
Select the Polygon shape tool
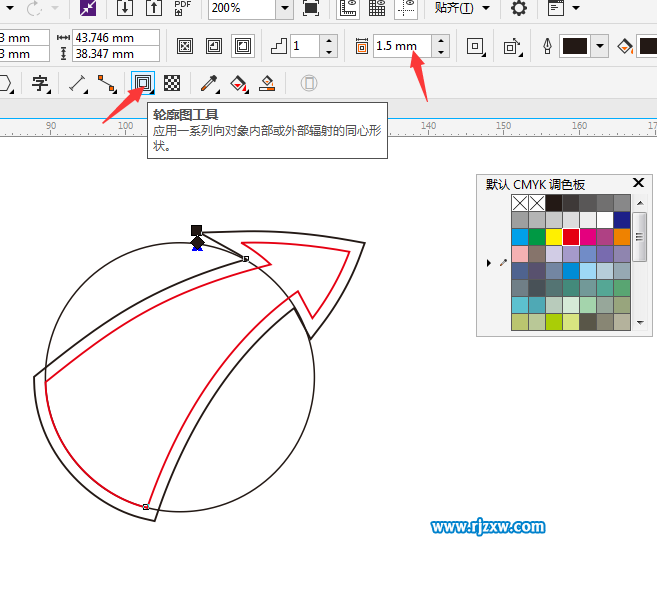pyautogui.click(x=6, y=83)
